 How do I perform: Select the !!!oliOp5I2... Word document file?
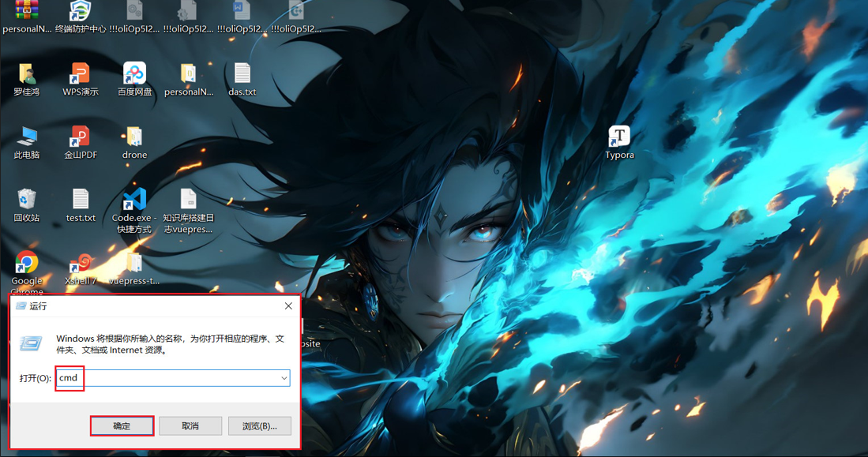(x=242, y=11)
